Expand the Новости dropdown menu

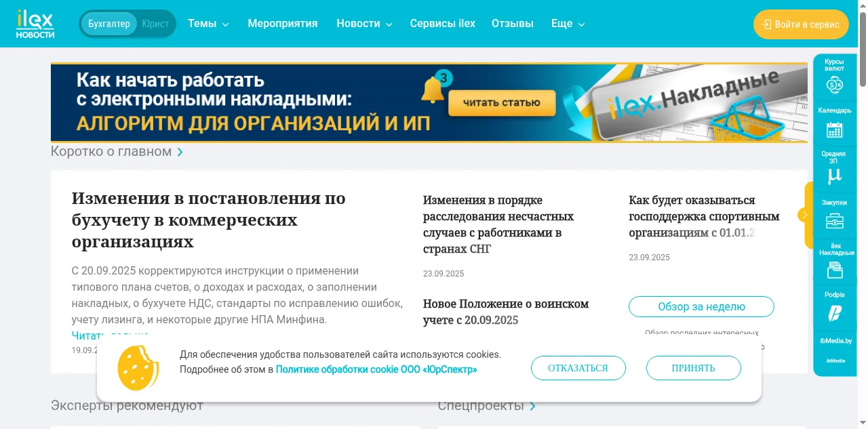pos(364,24)
